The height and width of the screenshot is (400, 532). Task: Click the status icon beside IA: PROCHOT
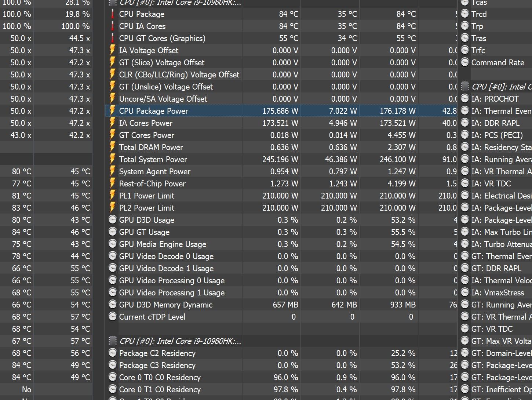[x=465, y=99]
